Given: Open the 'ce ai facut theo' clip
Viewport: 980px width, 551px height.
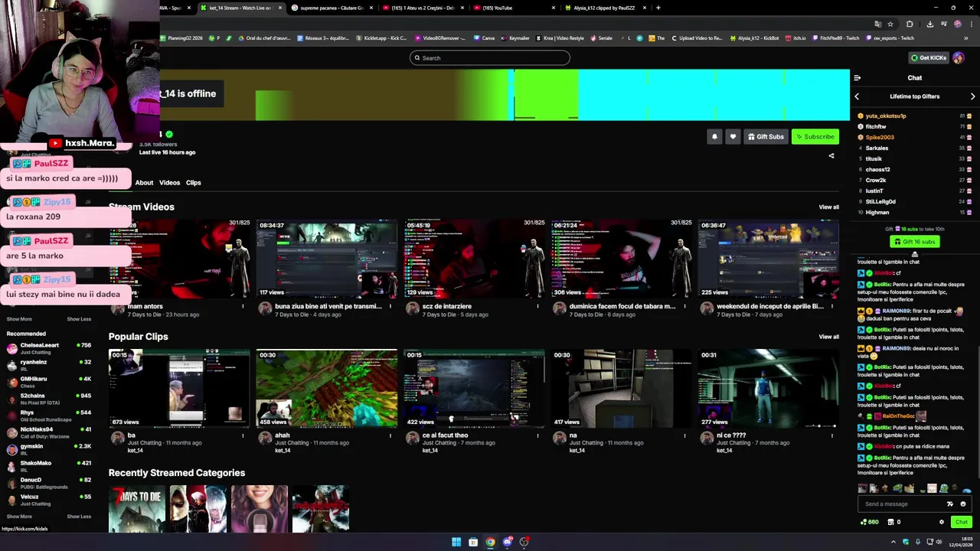Looking at the screenshot, I should point(475,389).
